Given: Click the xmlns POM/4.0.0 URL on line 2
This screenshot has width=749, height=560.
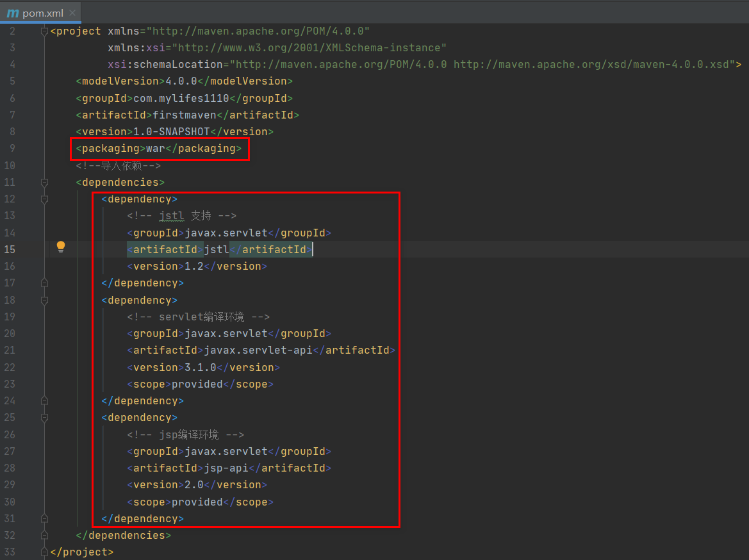Looking at the screenshot, I should point(258,31).
